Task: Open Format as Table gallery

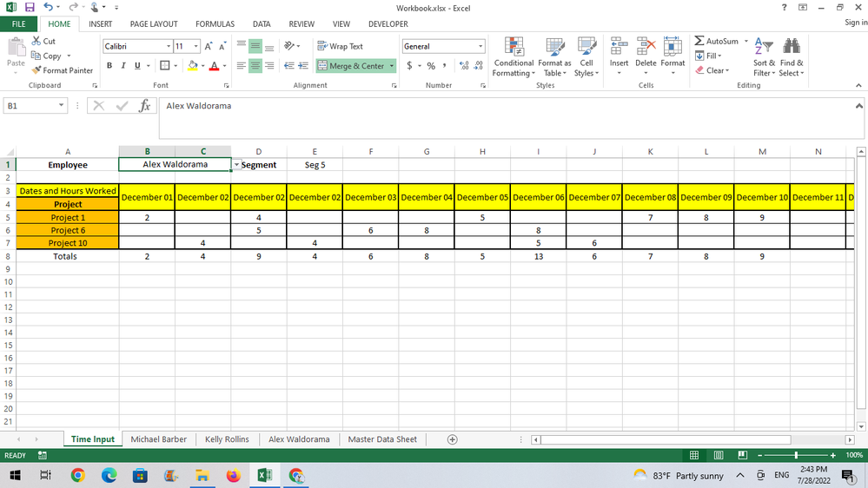Action: coord(554,57)
